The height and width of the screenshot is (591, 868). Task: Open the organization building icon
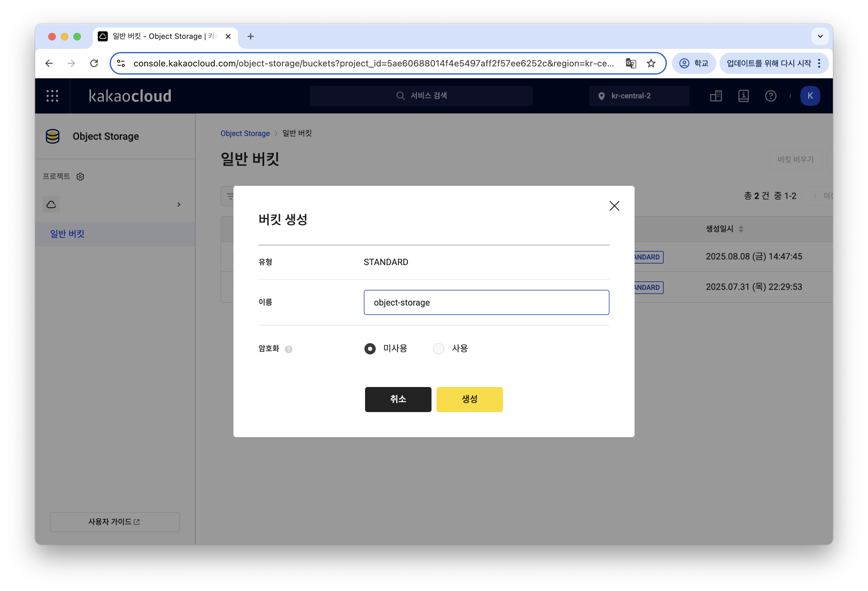716,96
